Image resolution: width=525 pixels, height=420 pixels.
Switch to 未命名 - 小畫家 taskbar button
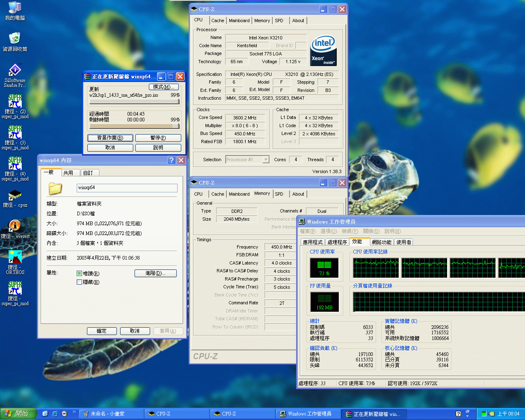112,414
